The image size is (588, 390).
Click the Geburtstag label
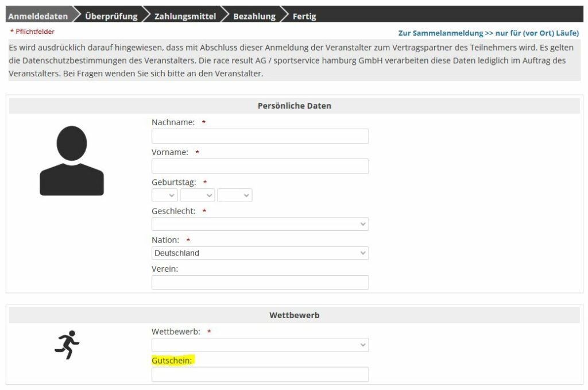click(173, 182)
